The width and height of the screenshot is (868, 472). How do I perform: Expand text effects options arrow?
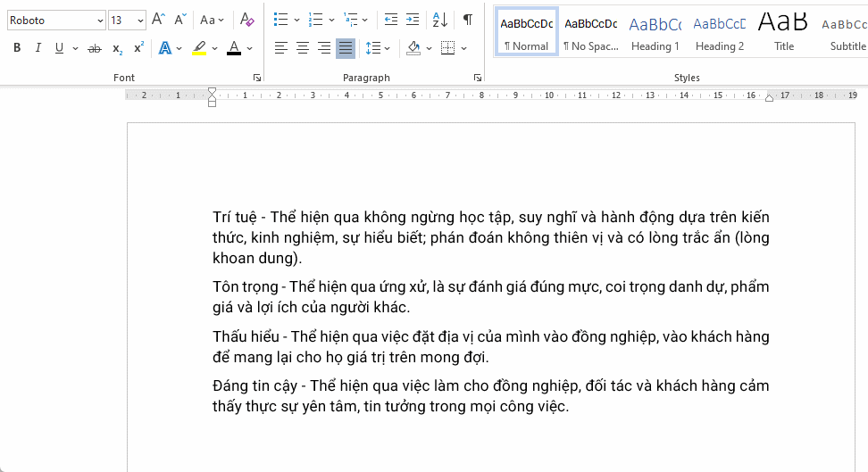[x=179, y=49]
